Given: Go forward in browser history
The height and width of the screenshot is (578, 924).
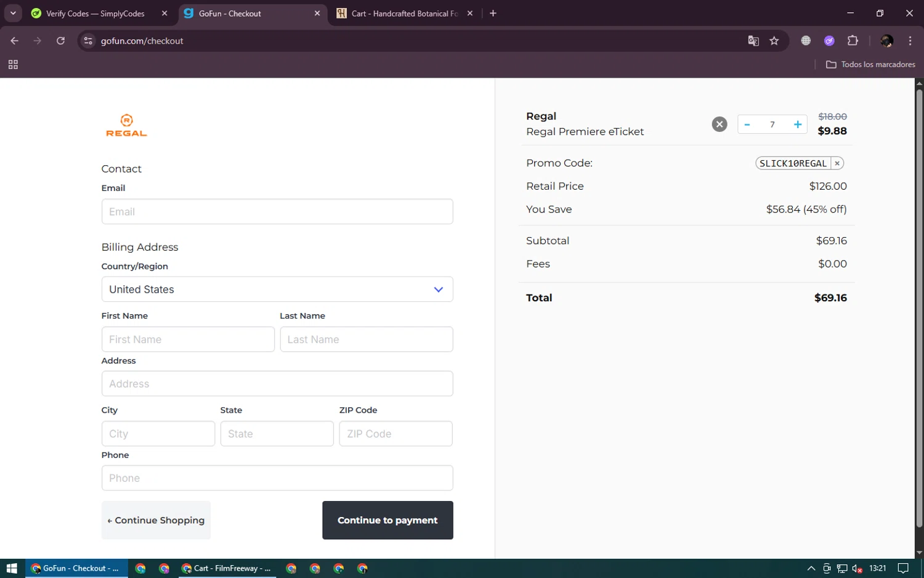Looking at the screenshot, I should [x=38, y=41].
